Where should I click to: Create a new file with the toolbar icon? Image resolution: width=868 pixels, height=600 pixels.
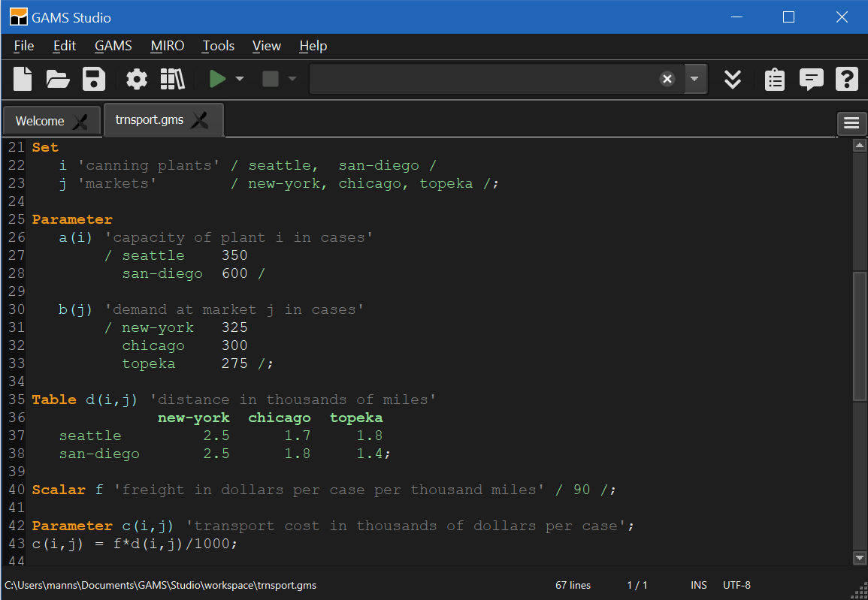coord(23,79)
